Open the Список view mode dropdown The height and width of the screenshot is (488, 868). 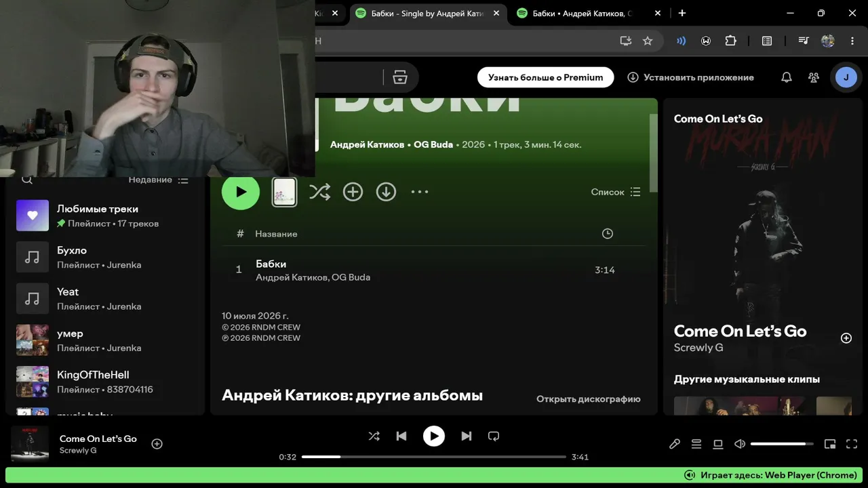pos(616,192)
